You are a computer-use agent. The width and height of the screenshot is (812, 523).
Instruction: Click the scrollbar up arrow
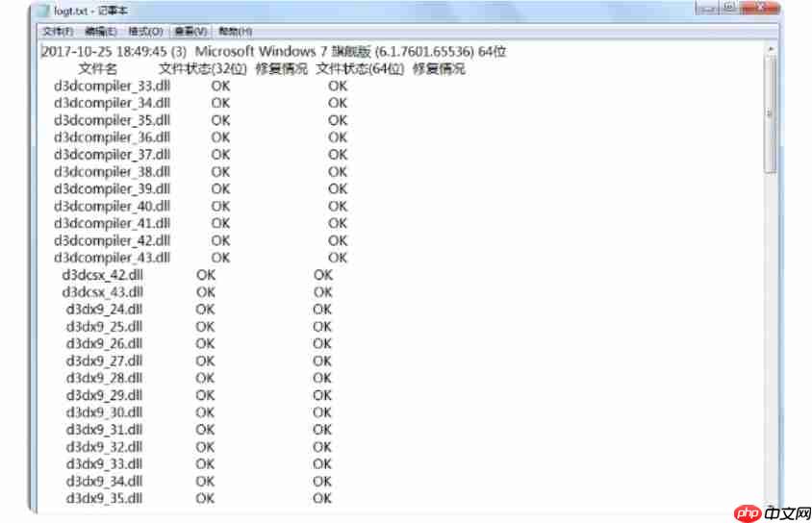click(x=771, y=49)
